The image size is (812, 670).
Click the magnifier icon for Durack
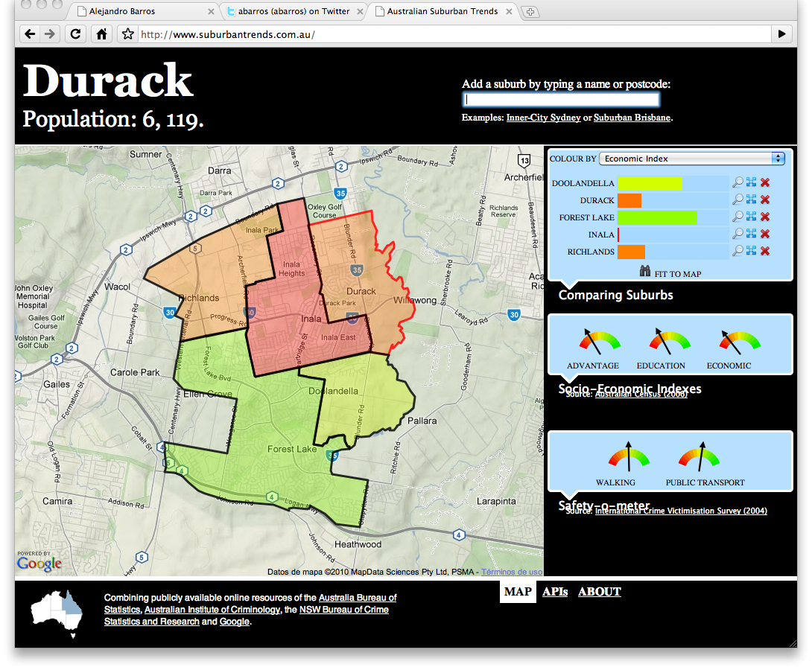738,200
